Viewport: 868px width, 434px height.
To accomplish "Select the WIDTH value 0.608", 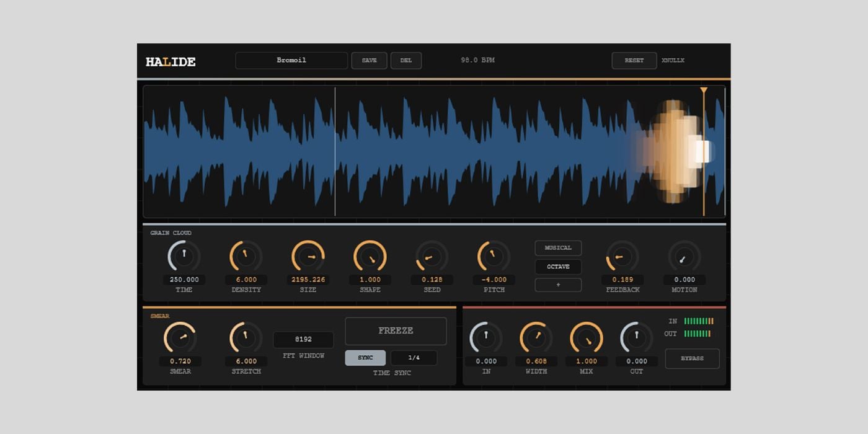I will click(x=536, y=361).
